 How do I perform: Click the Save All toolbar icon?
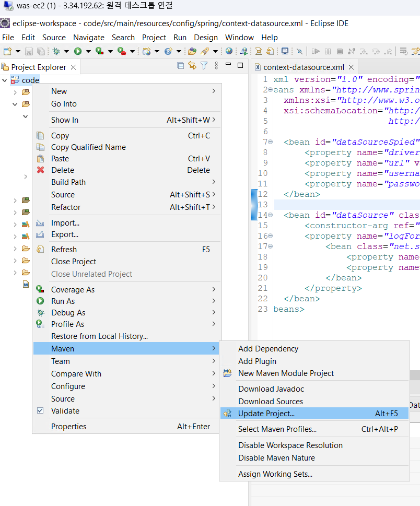[41, 51]
